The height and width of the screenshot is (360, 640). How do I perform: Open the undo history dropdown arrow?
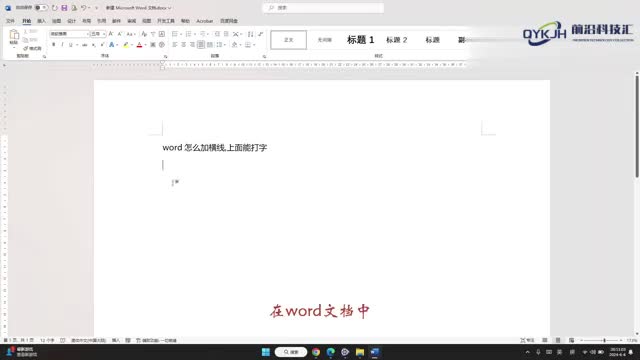(x=89, y=8)
